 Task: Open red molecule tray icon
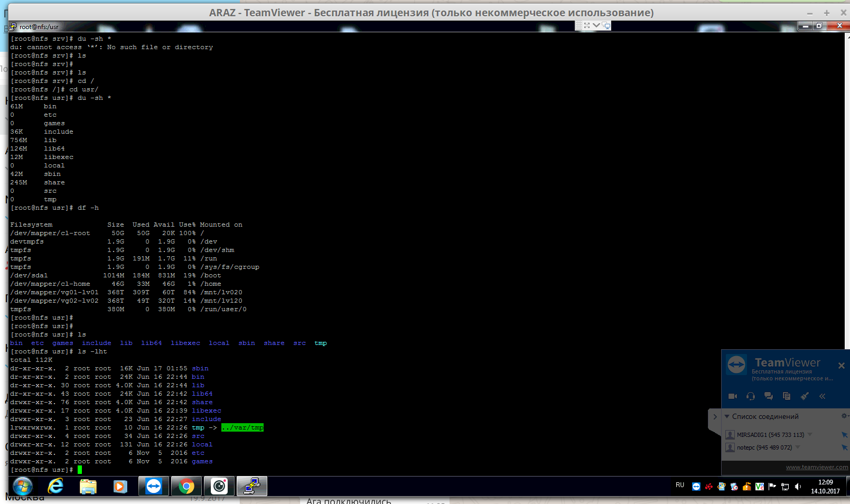pos(709,487)
